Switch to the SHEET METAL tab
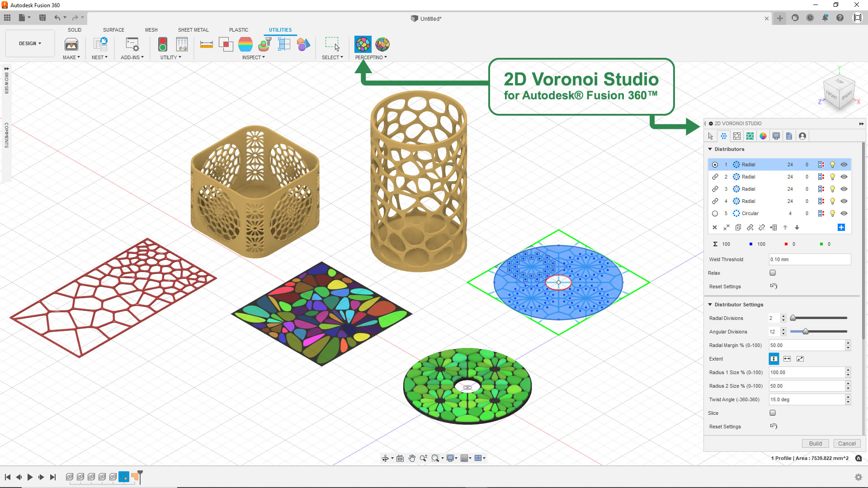Image resolution: width=868 pixels, height=488 pixels. click(193, 30)
